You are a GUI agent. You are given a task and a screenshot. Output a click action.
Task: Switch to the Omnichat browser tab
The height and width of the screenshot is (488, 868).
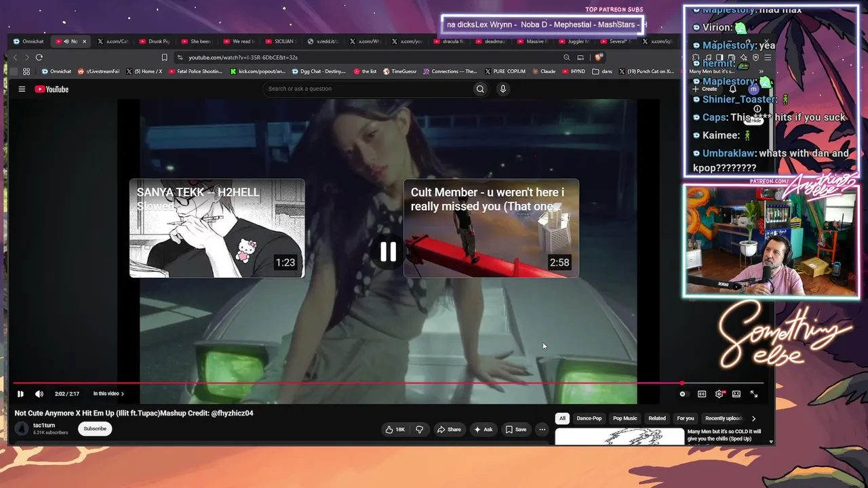pos(28,41)
